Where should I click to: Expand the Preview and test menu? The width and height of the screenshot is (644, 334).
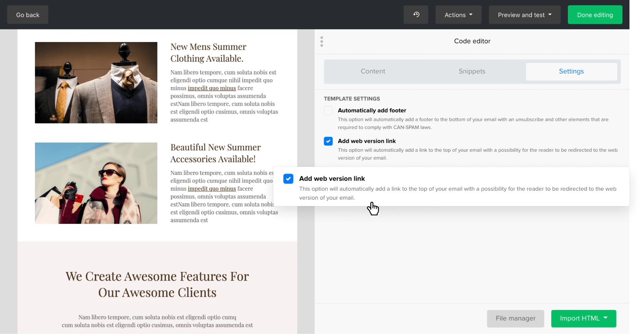coord(524,15)
